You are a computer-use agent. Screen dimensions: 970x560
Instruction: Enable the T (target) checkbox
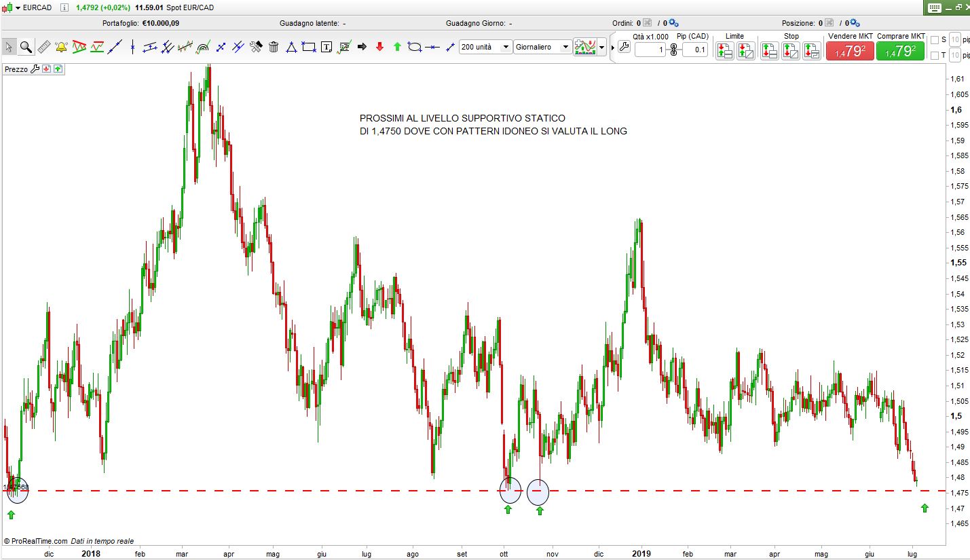pos(934,55)
